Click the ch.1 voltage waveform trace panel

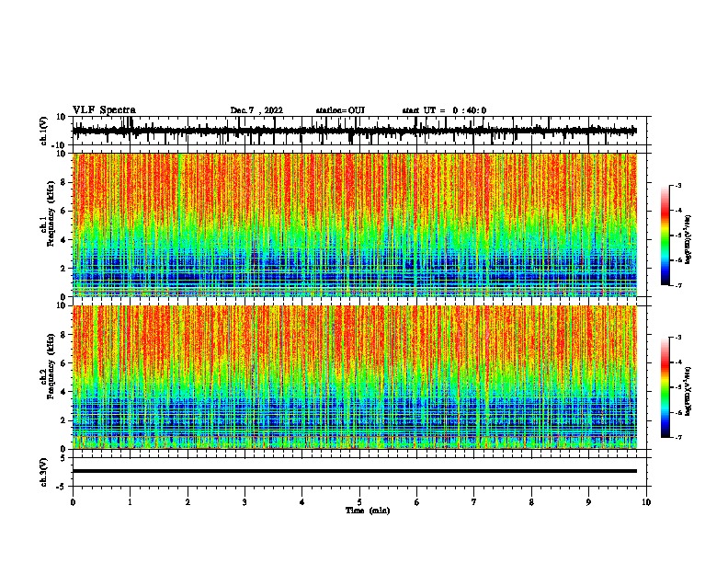pos(359,131)
